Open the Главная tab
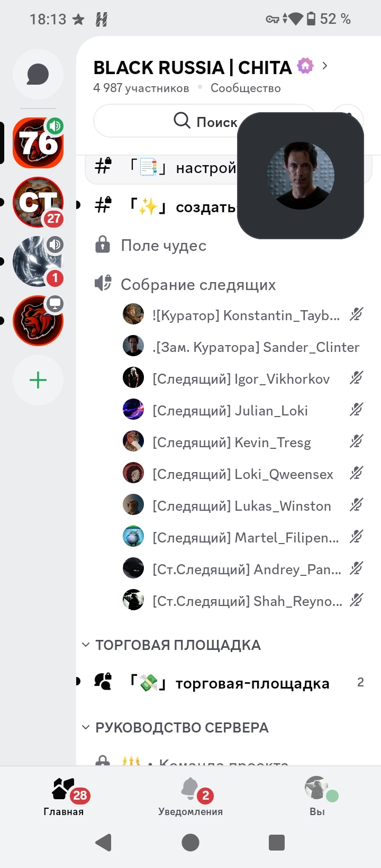 (63, 797)
